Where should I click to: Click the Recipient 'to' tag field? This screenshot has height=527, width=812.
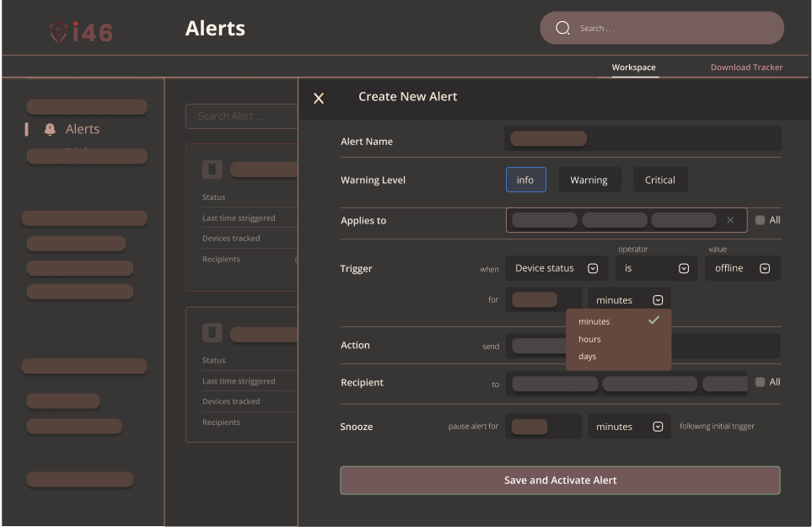coord(626,384)
